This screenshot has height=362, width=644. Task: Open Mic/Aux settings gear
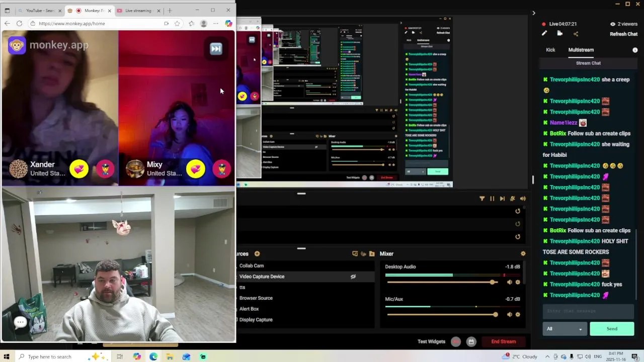518,315
